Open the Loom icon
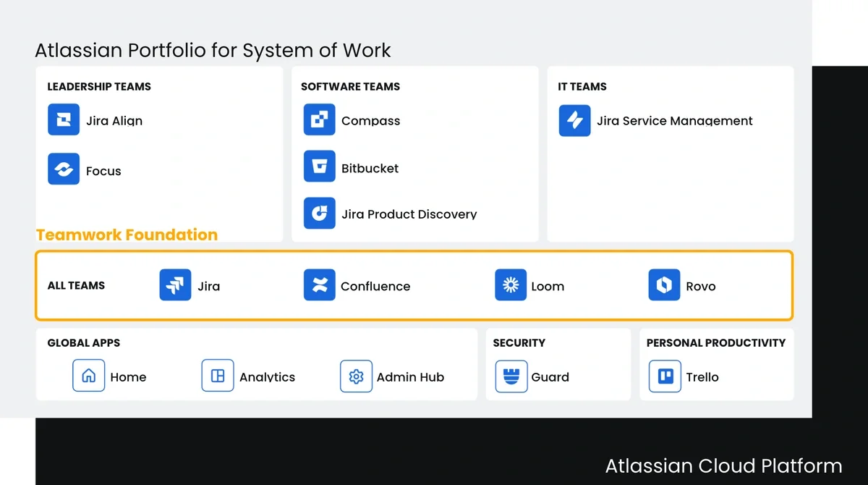 point(511,284)
